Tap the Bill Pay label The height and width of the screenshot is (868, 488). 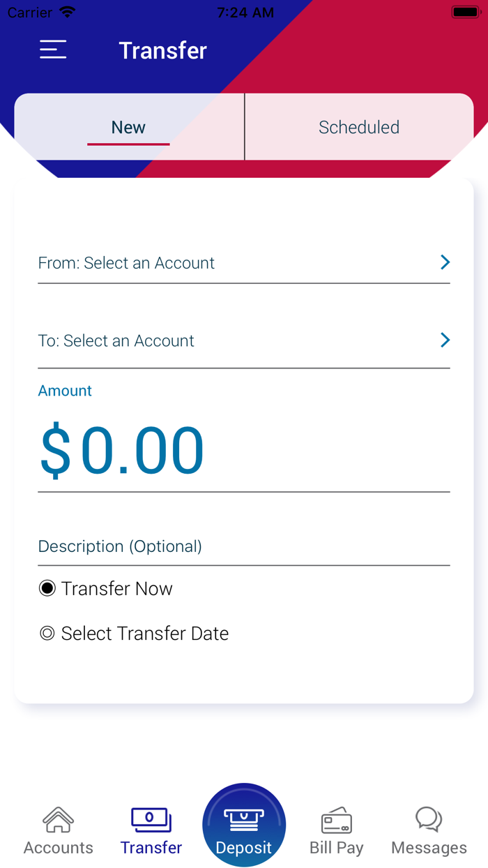pyautogui.click(x=336, y=848)
